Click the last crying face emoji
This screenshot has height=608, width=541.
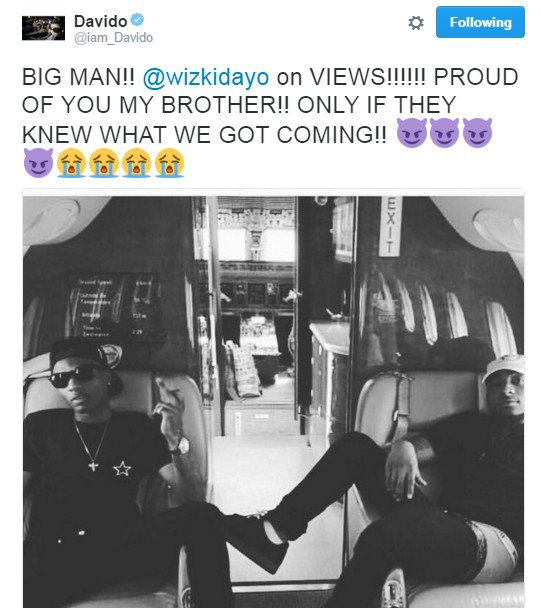pyautogui.click(x=169, y=163)
